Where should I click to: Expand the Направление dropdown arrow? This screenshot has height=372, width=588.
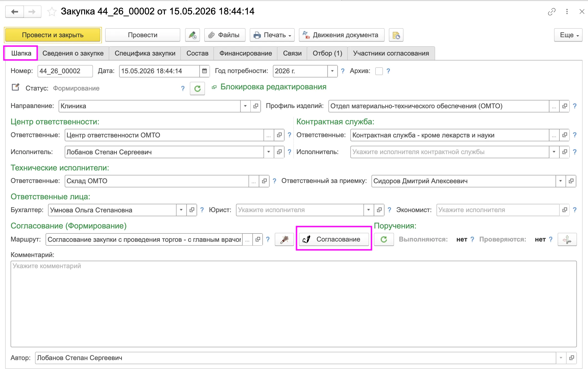245,106
